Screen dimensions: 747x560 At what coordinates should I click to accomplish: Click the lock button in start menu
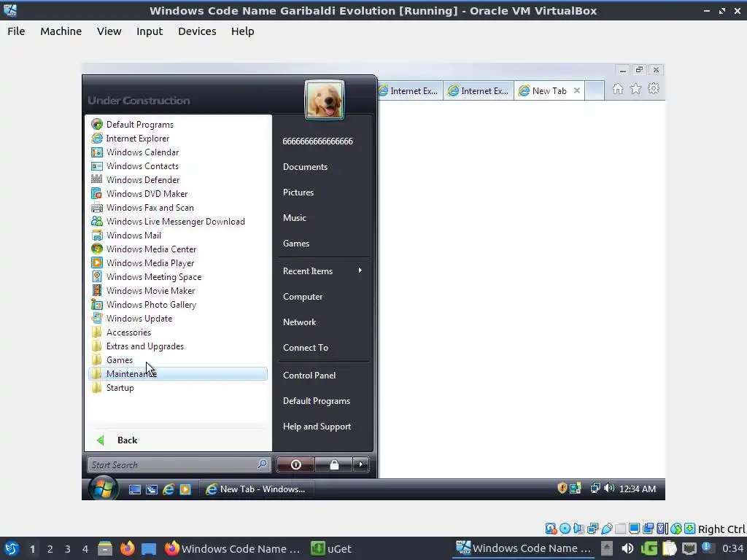334,464
